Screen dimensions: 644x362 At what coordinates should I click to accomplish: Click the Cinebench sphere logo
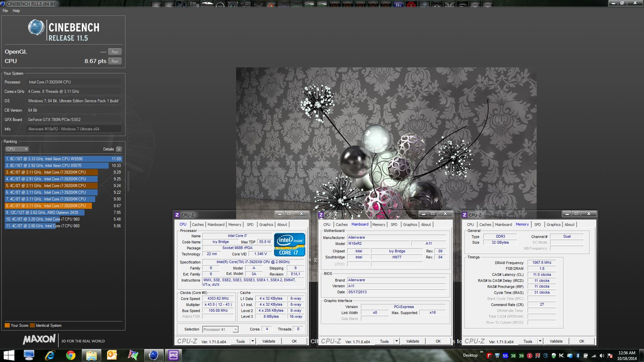pos(36,27)
